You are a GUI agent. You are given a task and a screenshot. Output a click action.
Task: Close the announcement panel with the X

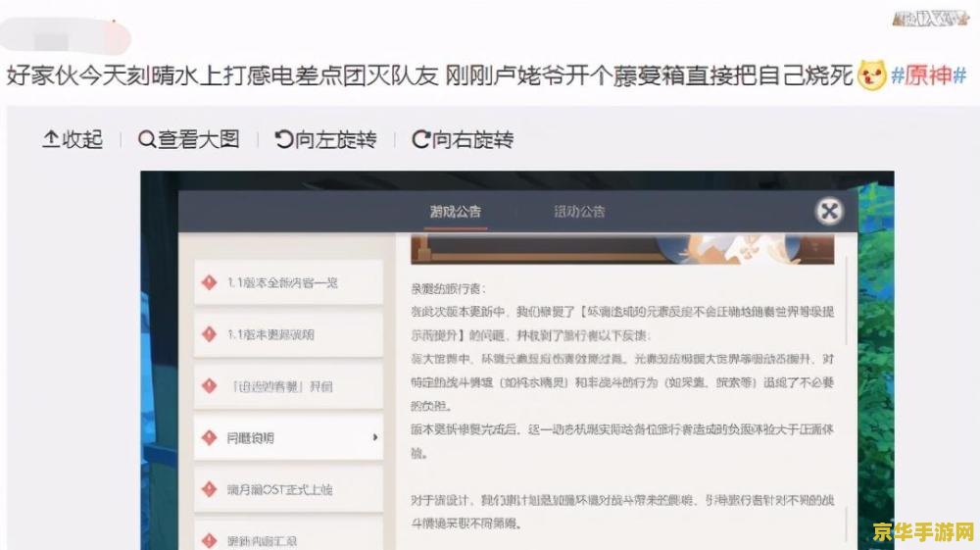click(x=829, y=211)
